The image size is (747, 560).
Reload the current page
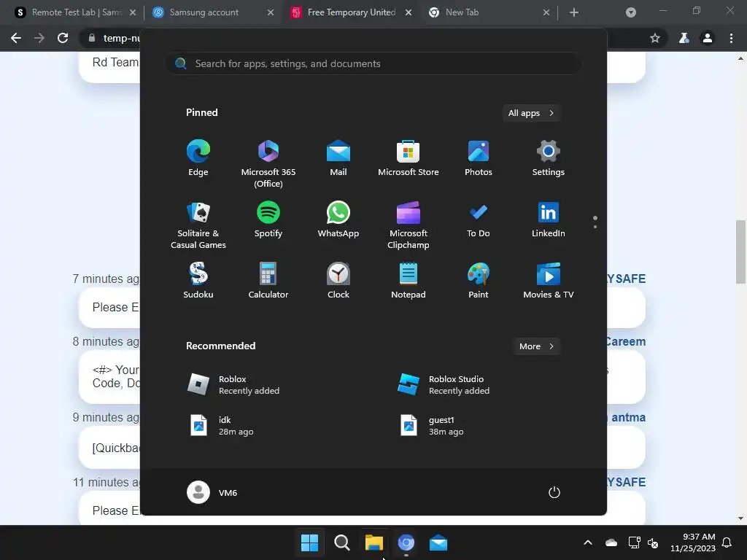pos(63,38)
